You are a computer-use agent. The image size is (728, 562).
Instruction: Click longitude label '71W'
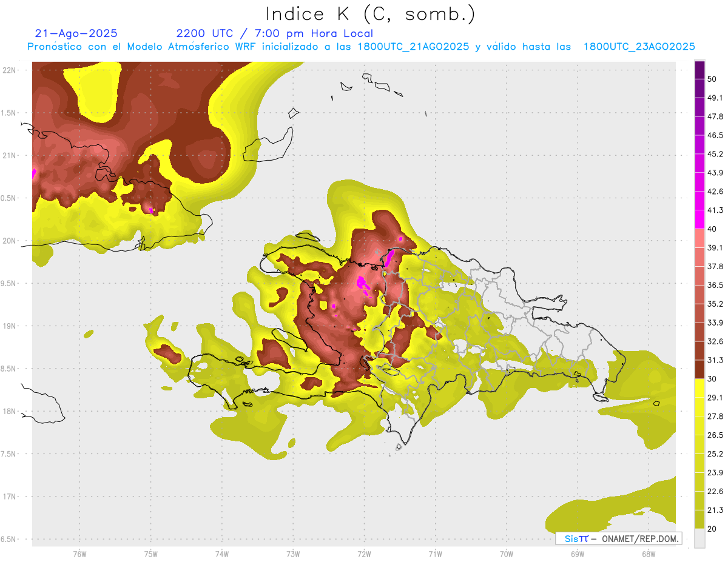[435, 554]
